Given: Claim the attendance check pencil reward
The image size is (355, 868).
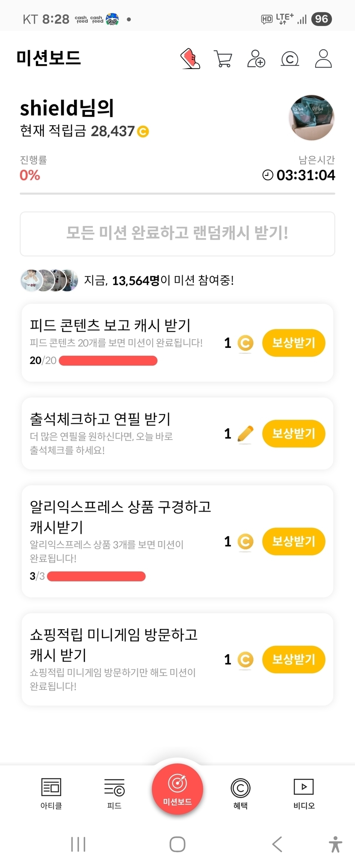Looking at the screenshot, I should pyautogui.click(x=293, y=433).
